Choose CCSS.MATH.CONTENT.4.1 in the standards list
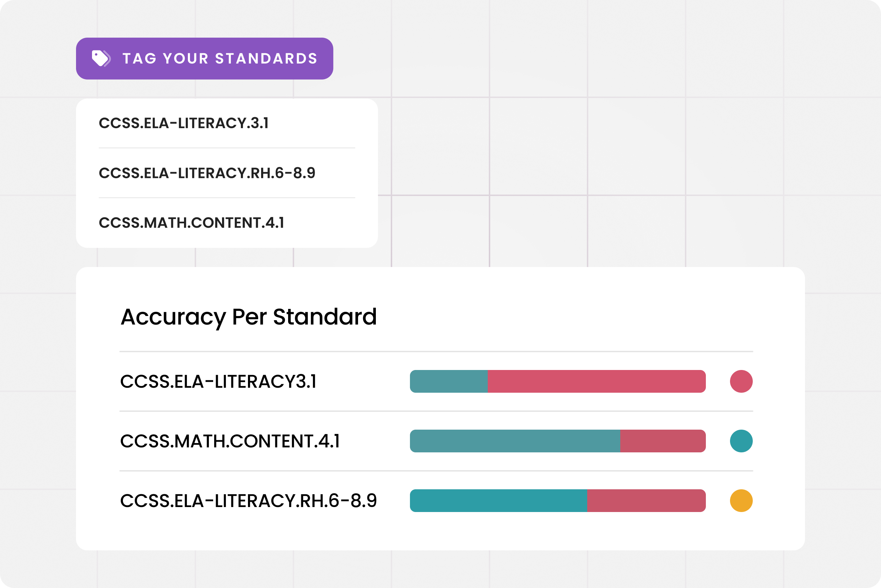The image size is (881, 588). coord(192,223)
